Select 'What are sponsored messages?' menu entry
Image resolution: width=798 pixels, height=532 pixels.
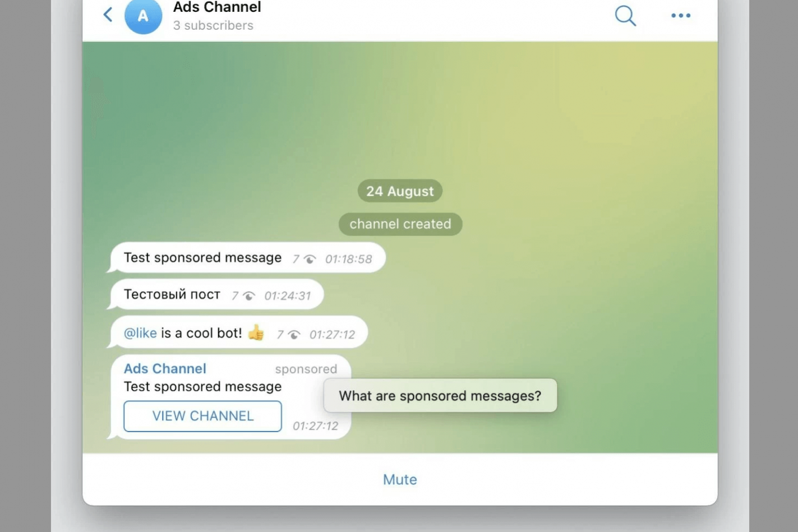(x=440, y=396)
